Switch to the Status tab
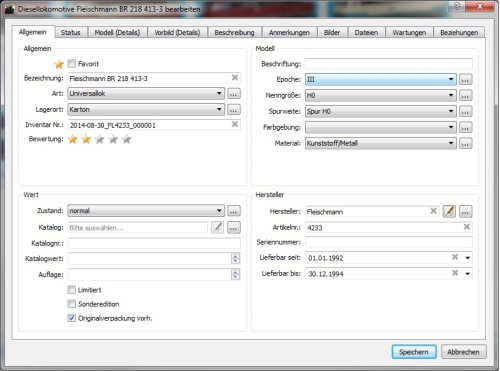The height and width of the screenshot is (371, 500). click(x=71, y=33)
